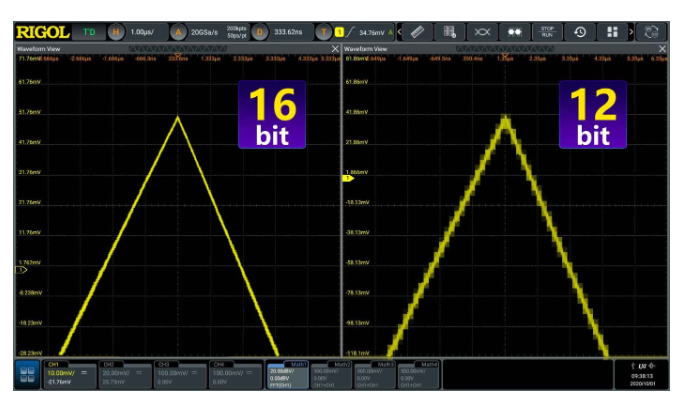Click the CH1 coupling symbol
The height and width of the screenshot is (408, 689).
(x=84, y=372)
